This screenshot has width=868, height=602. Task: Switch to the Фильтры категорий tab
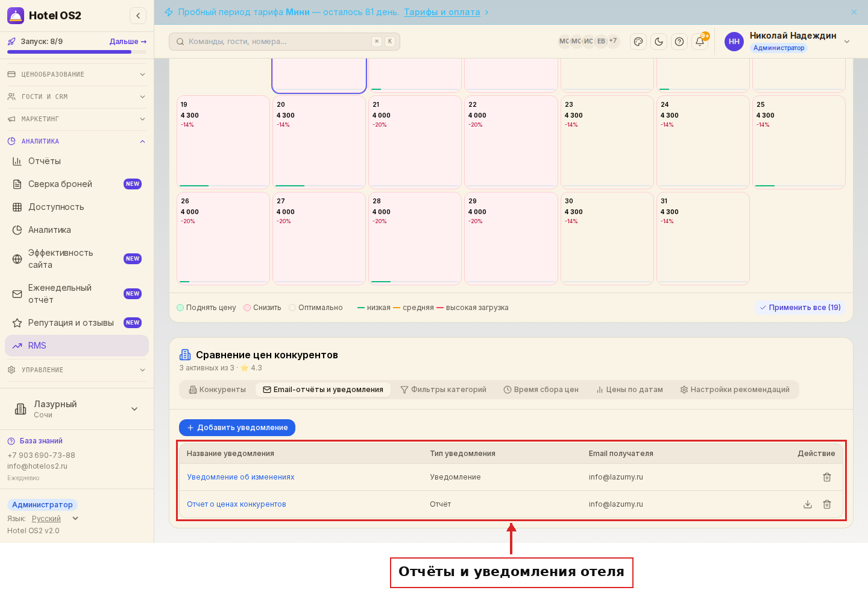[444, 390]
